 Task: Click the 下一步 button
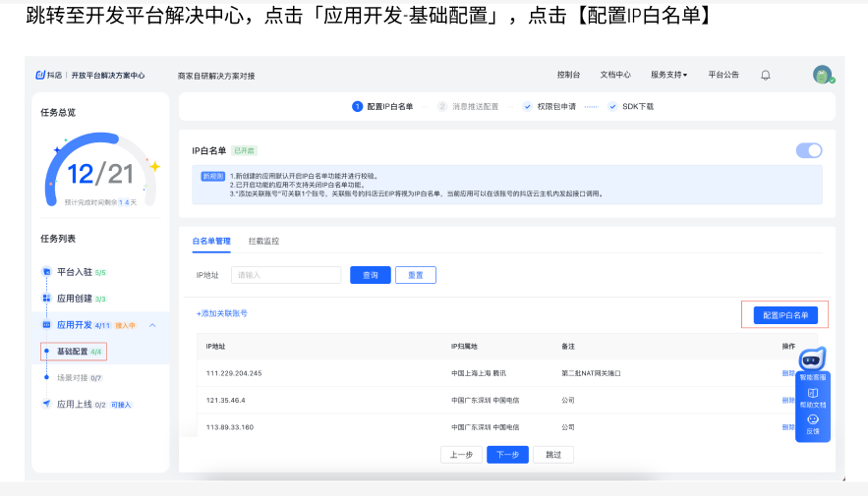click(507, 455)
